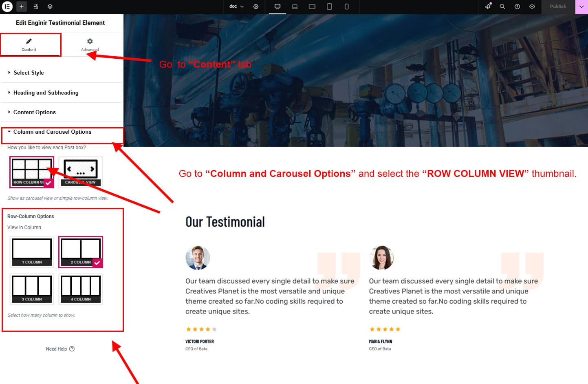Open page settings gear icon
The image size is (588, 384).
coord(256,7)
